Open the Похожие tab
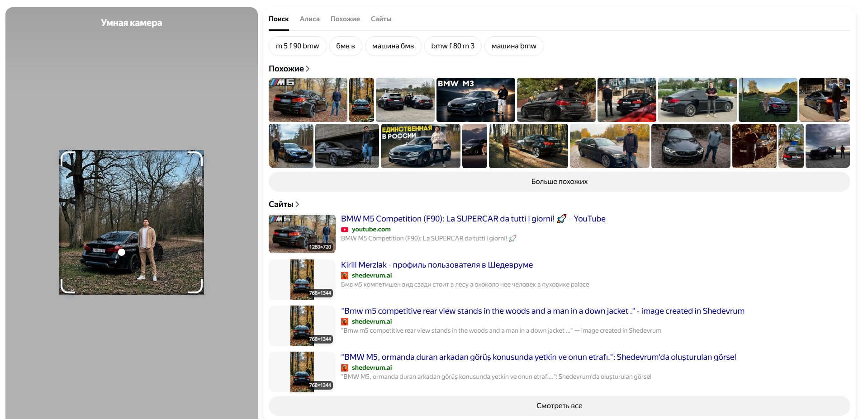Screen dimensions: 868x419 click(x=345, y=19)
